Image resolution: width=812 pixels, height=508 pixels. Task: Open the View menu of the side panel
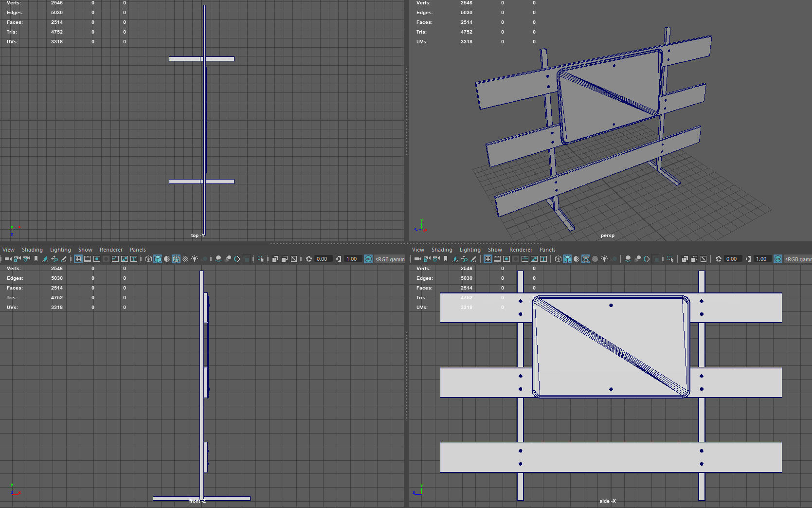pyautogui.click(x=418, y=250)
